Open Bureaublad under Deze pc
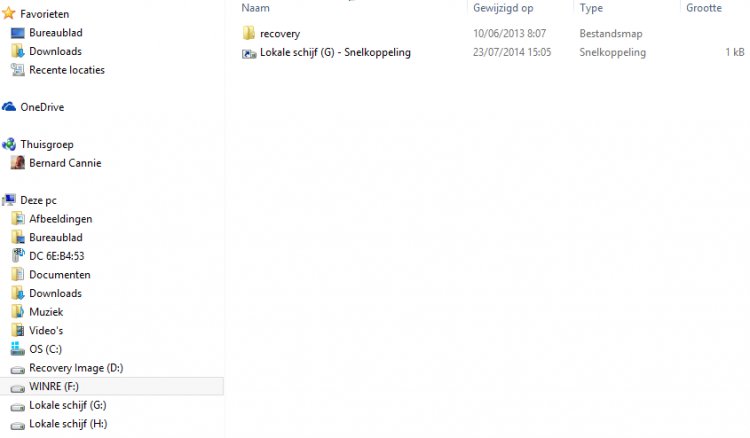Viewport: 750px width, 438px height. pos(56,237)
